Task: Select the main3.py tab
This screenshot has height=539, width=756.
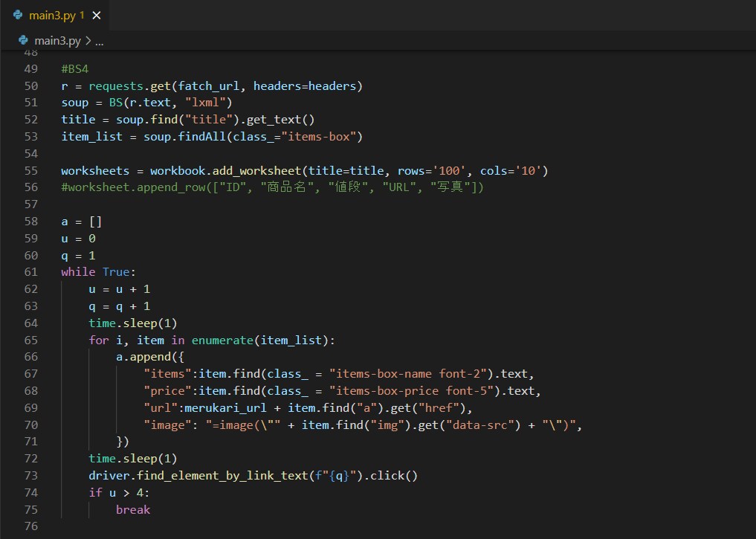Action: tap(54, 16)
